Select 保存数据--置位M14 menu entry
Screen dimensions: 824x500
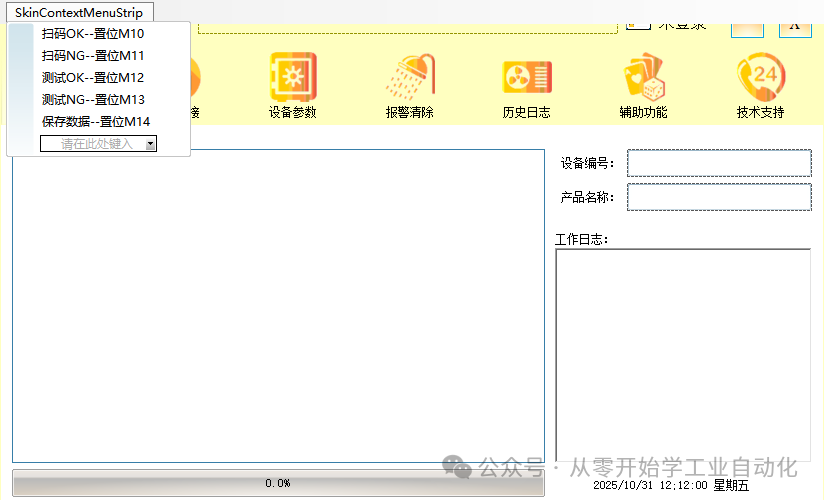[96, 122]
